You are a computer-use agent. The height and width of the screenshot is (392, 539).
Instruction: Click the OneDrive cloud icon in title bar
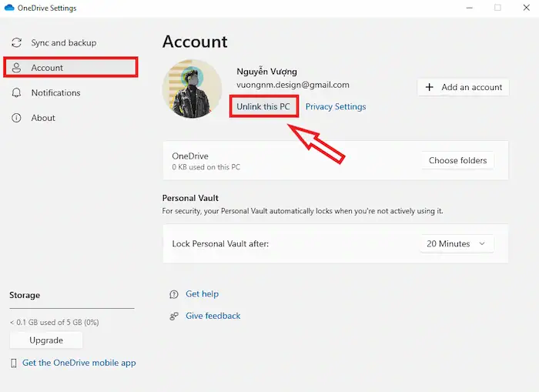pyautogui.click(x=9, y=8)
